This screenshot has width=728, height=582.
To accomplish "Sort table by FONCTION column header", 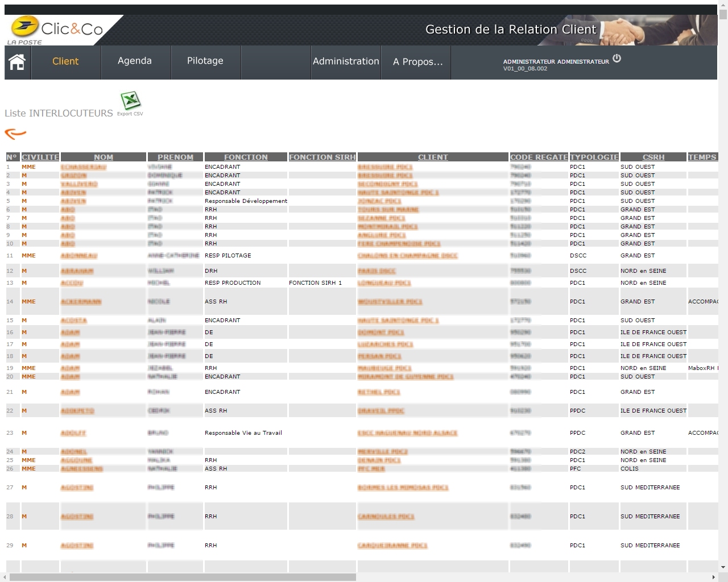I will point(246,157).
